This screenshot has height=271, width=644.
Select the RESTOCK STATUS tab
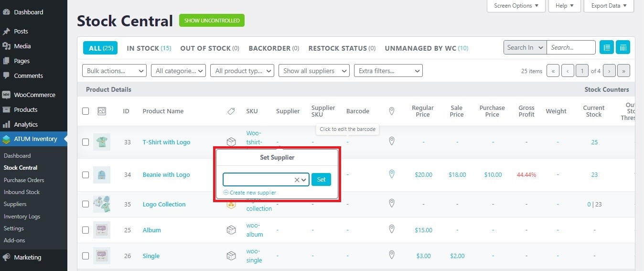342,48
